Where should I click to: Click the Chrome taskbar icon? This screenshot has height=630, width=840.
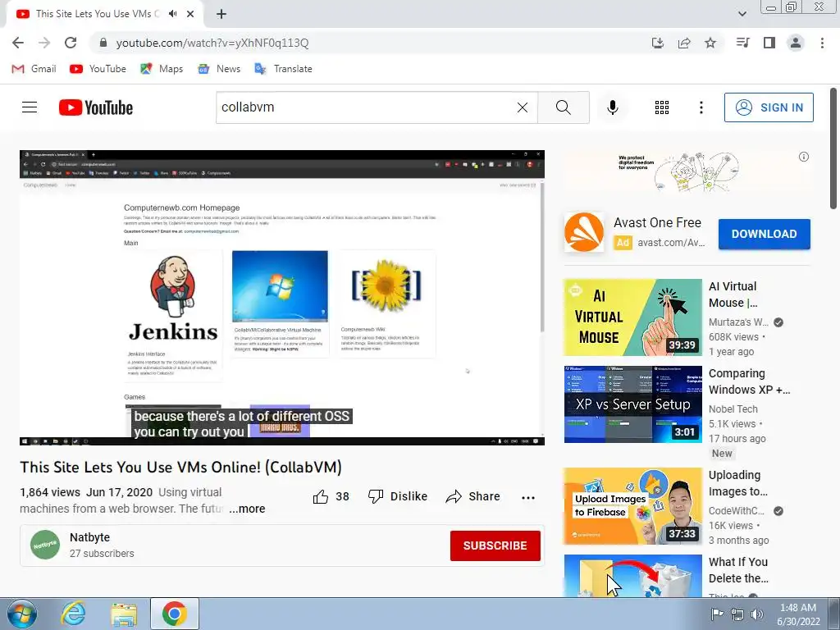pyautogui.click(x=174, y=614)
